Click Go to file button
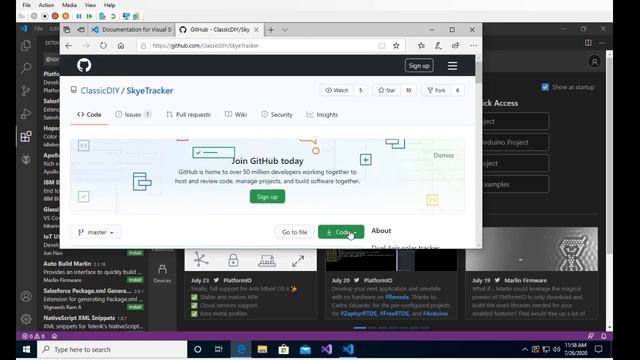This screenshot has width=640, height=360. 294,232
